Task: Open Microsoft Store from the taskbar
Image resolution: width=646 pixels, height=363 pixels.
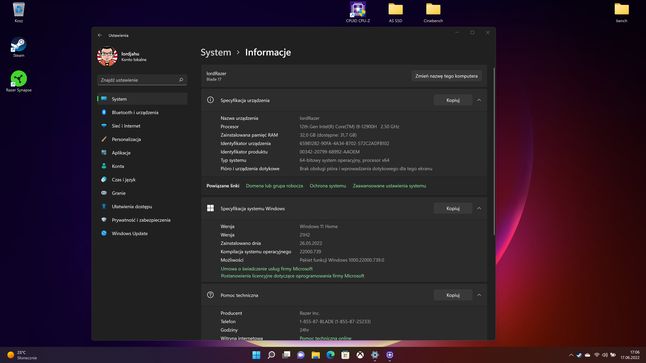Action: pos(345,355)
